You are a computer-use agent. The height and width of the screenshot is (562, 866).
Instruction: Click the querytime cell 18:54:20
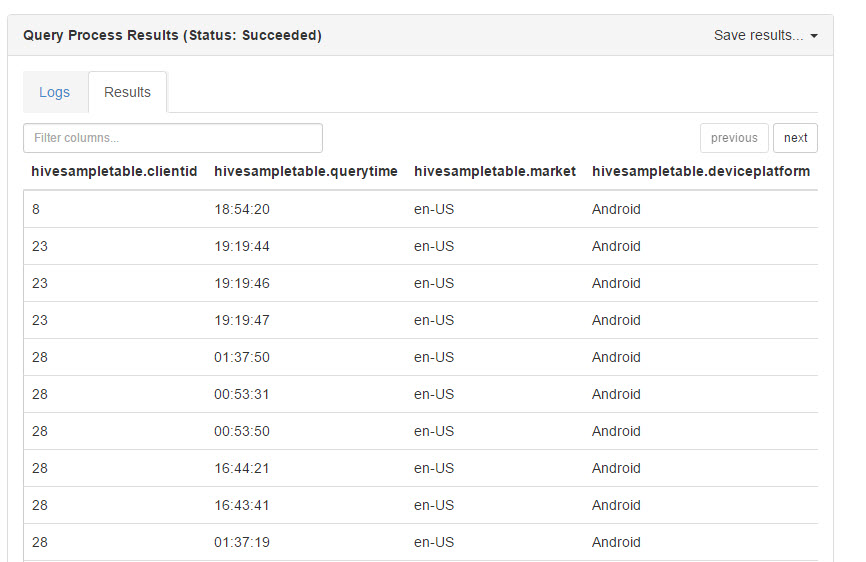click(x=242, y=209)
